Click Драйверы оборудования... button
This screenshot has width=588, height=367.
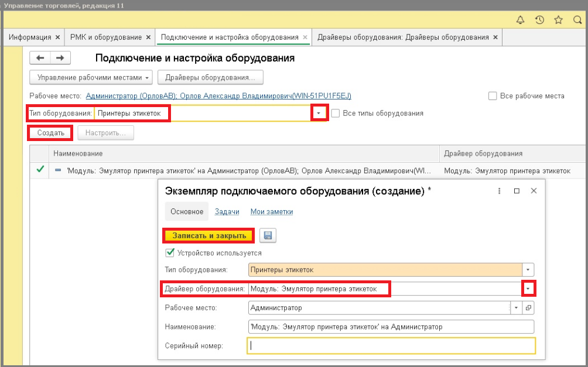pos(210,78)
